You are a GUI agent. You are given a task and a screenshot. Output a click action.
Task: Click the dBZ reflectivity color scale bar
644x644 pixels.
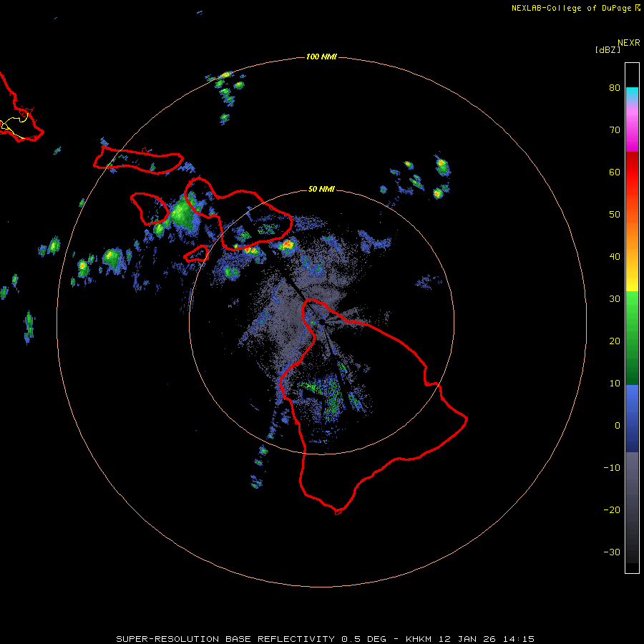(x=632, y=318)
